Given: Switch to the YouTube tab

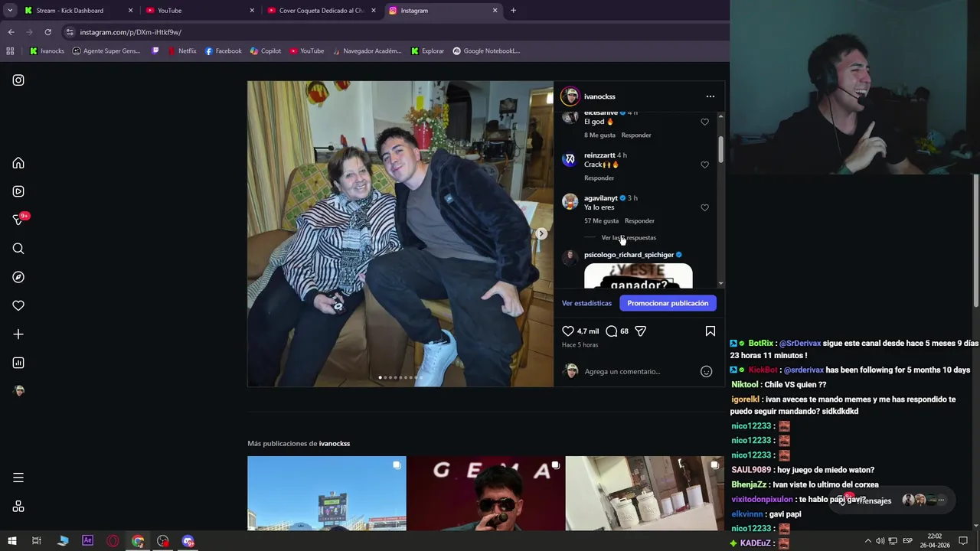Looking at the screenshot, I should [x=201, y=11].
